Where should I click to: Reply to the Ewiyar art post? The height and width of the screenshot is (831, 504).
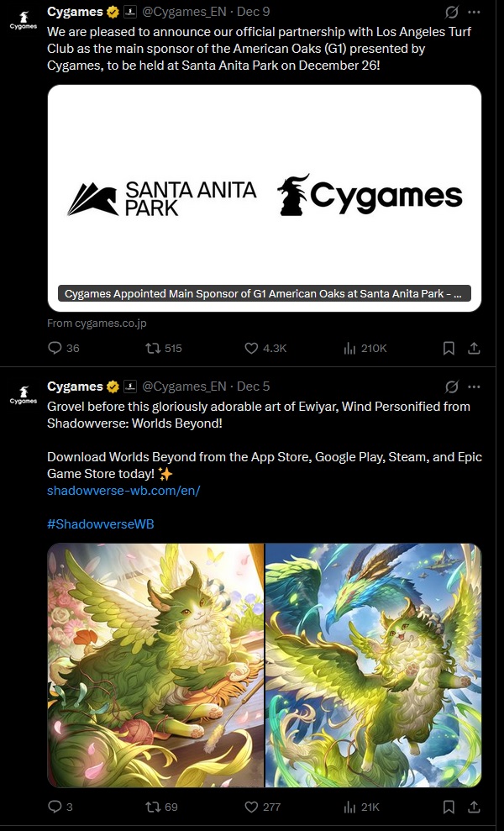[x=60, y=807]
